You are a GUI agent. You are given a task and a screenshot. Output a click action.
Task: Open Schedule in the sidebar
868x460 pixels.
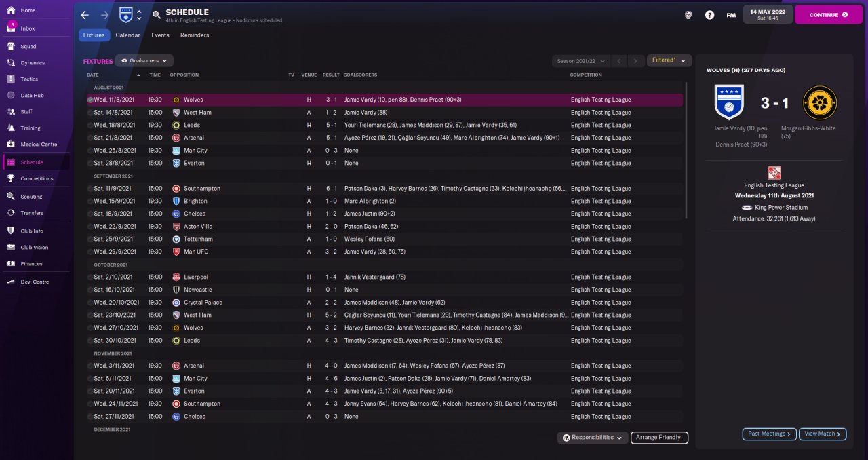[x=36, y=162]
